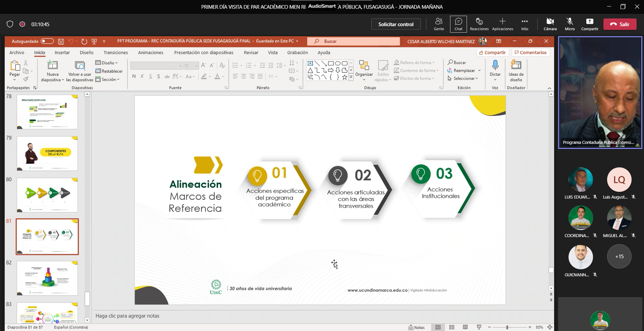Click Volver a usar las diapositivas
Viewport: 644px width, 331px height.
pyautogui.click(x=80, y=71)
